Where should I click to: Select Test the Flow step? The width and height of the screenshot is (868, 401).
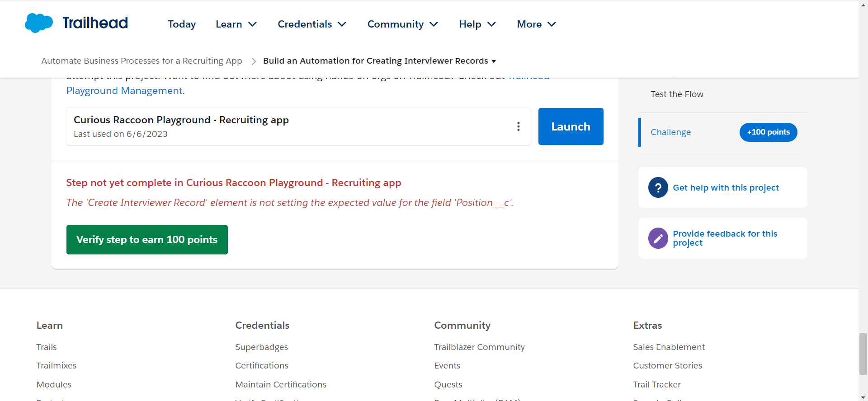click(677, 94)
